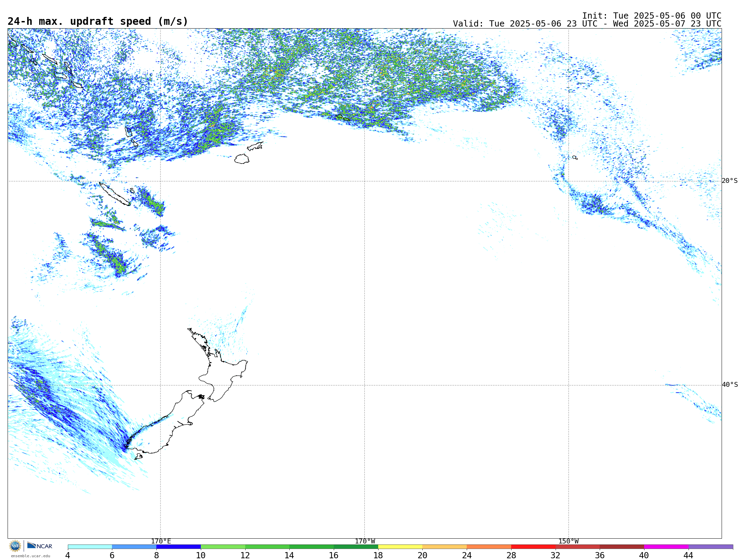Click the dark red 36-40 colorbar segment
The height and width of the screenshot is (560, 744).
tap(622, 547)
